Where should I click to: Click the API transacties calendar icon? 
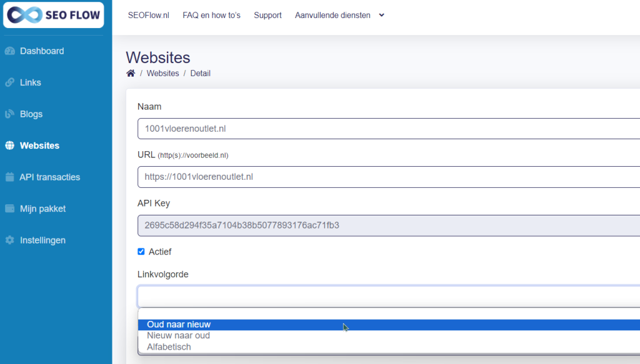(10, 177)
